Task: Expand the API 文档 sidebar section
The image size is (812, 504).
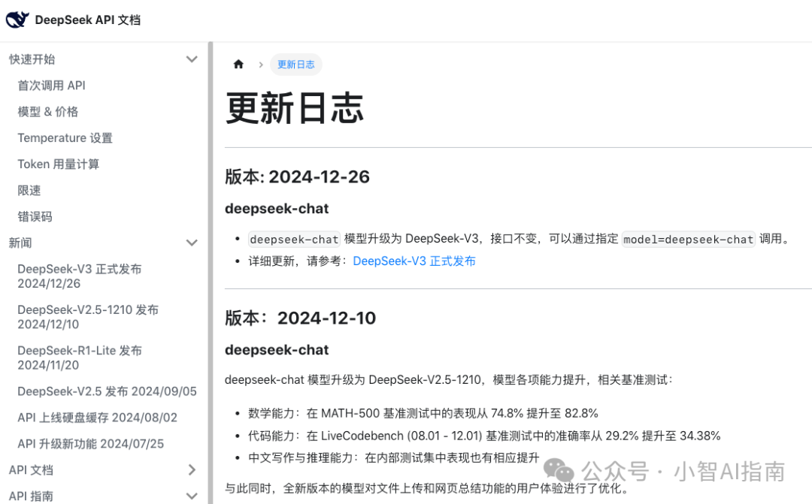Action: tap(192, 470)
